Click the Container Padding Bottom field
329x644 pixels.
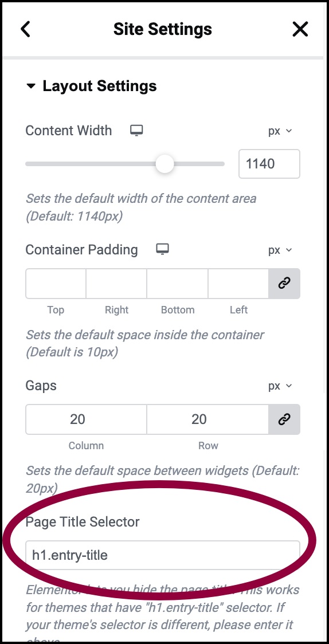pyautogui.click(x=178, y=284)
